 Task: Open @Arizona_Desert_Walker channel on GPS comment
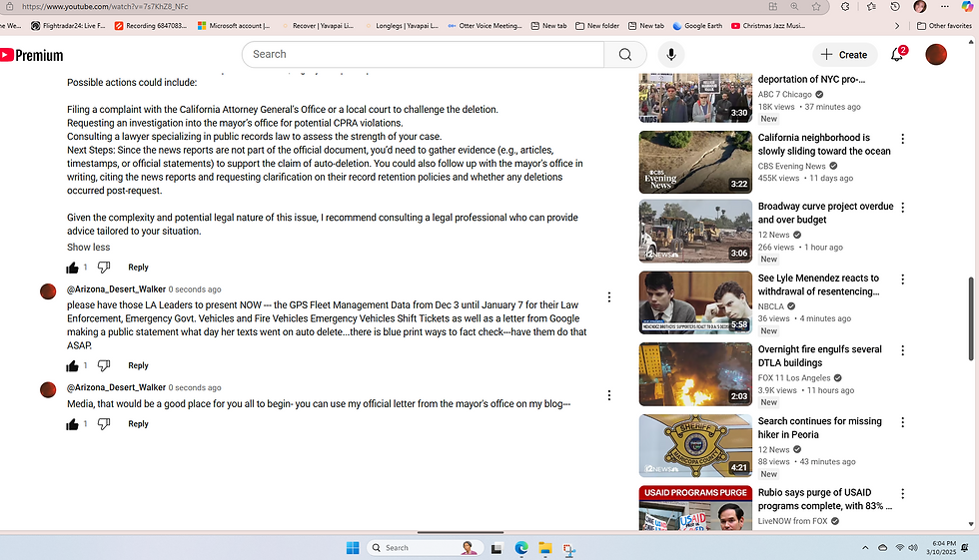point(116,289)
